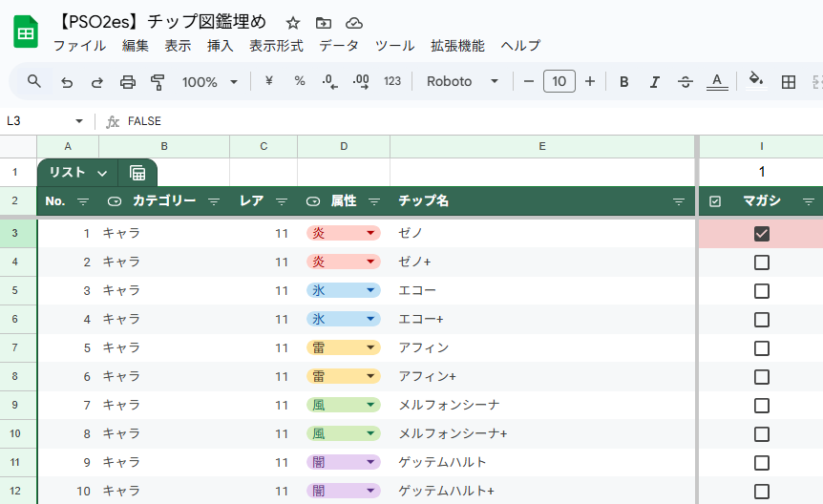Click the undo arrow icon
This screenshot has height=504, width=823.
66,82
